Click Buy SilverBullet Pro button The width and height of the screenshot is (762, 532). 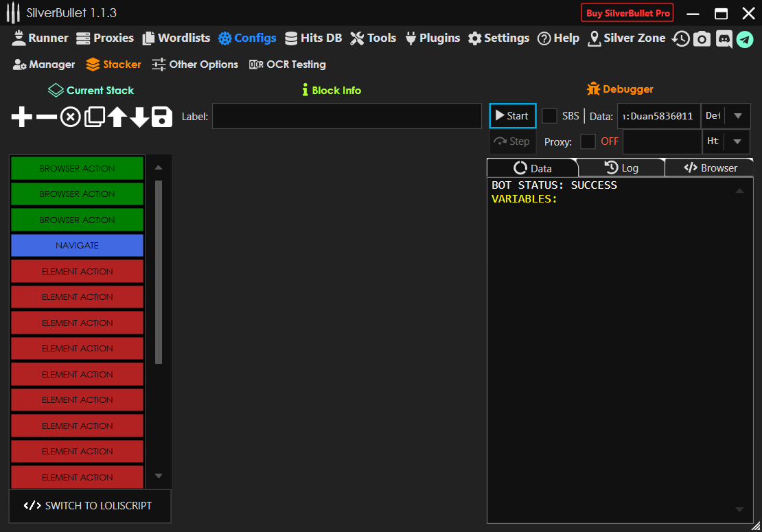click(627, 13)
